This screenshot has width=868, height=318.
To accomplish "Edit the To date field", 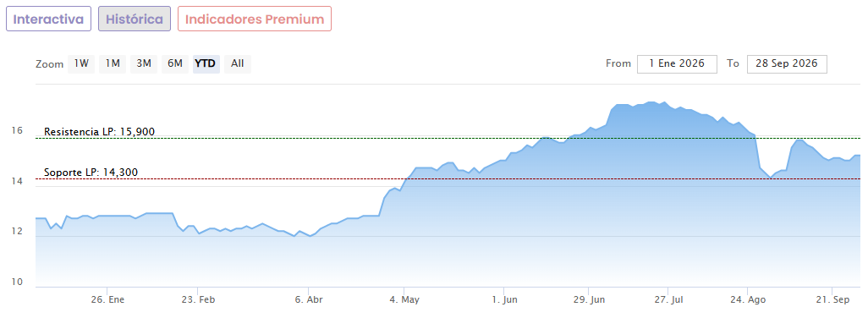I will coord(787,63).
